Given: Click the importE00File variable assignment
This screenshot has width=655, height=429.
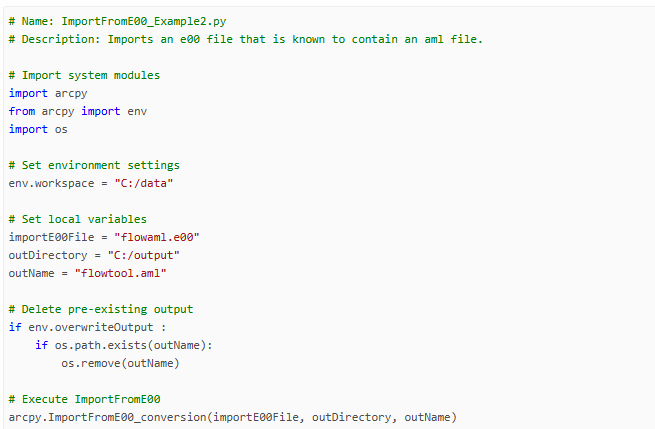Looking at the screenshot, I should [x=48, y=237].
